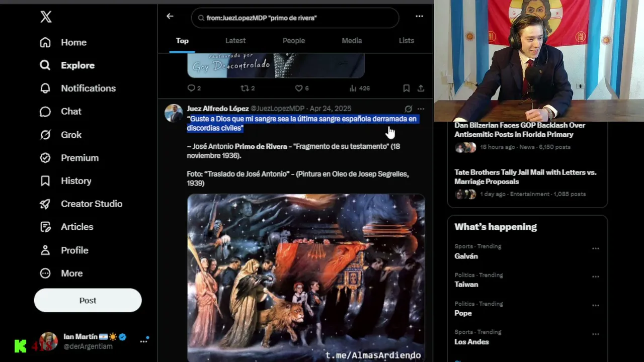Open Juez Alfredo López profile avatar
The image size is (644, 362).
[x=174, y=113]
